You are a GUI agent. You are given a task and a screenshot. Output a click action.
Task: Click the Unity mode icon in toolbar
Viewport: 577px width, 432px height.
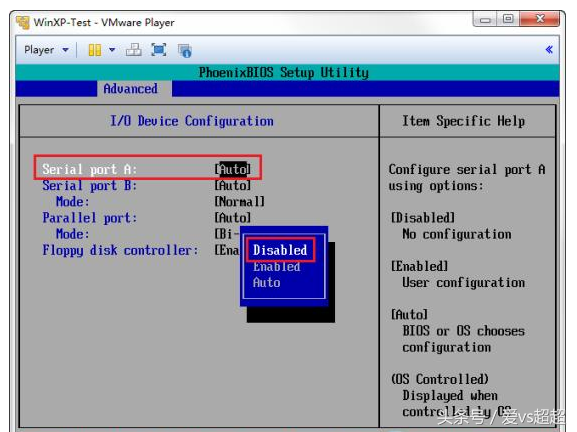click(184, 50)
